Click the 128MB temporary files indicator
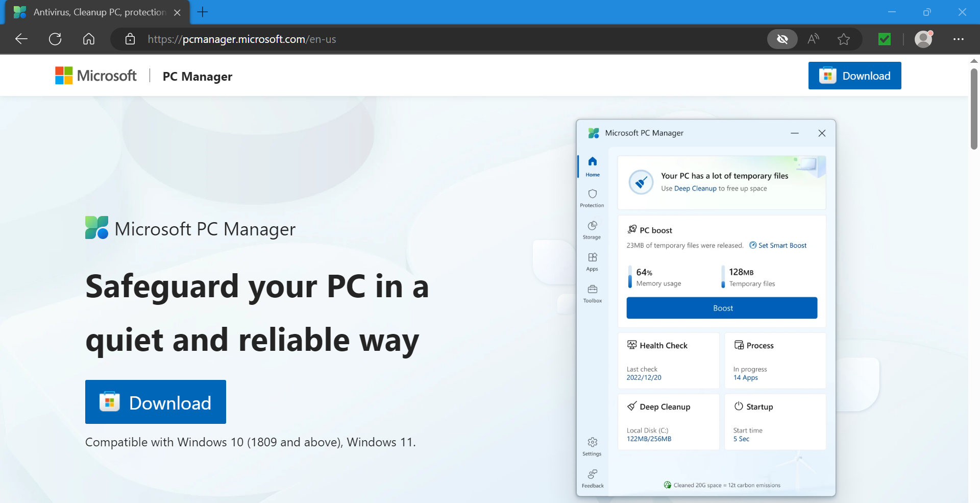The width and height of the screenshot is (980, 503). pyautogui.click(x=748, y=277)
